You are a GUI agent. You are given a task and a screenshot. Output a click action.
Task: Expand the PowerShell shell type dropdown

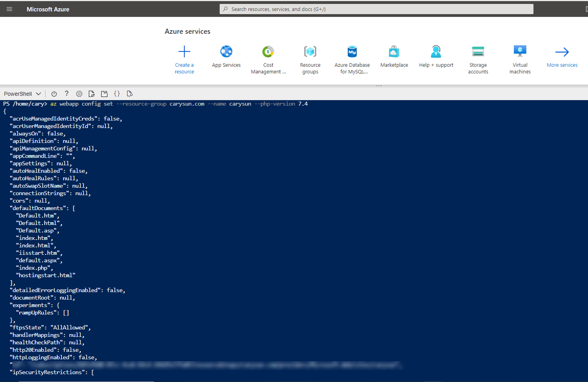coord(22,94)
